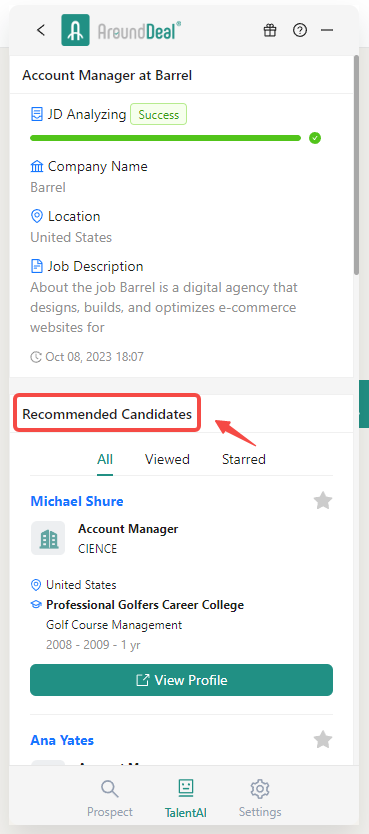The width and height of the screenshot is (369, 834).
Task: Open the help question mark icon
Action: 300,30
